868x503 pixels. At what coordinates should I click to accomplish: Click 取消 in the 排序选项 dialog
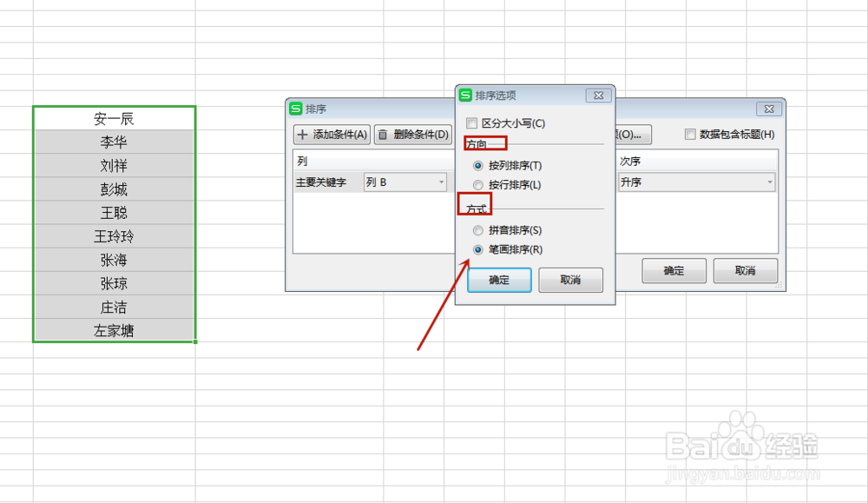(x=570, y=280)
